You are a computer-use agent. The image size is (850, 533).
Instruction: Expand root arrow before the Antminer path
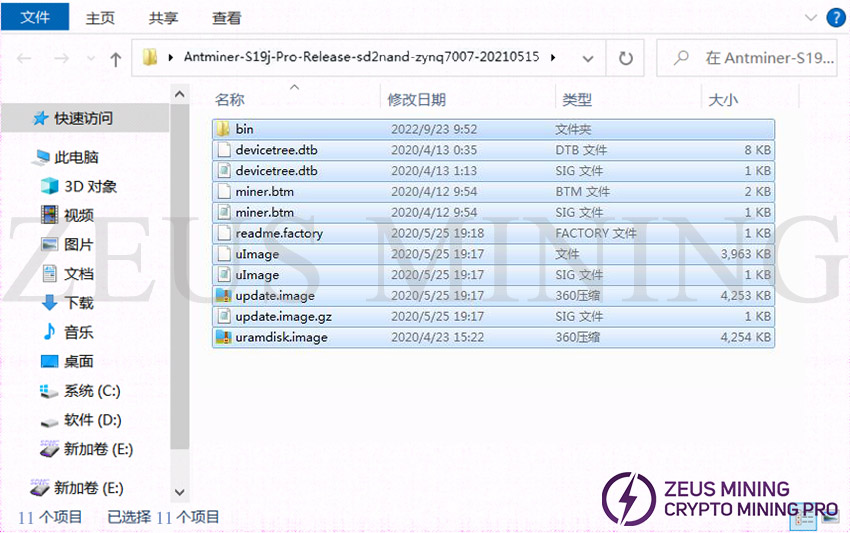click(170, 57)
